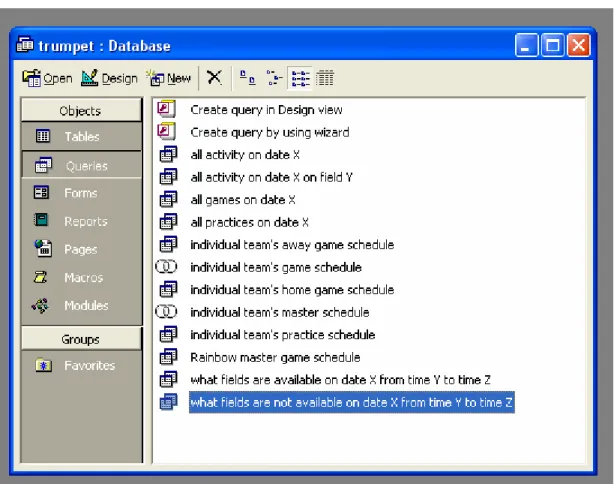614x484 pixels.
Task: Click the Design toolbar button
Action: (109, 78)
